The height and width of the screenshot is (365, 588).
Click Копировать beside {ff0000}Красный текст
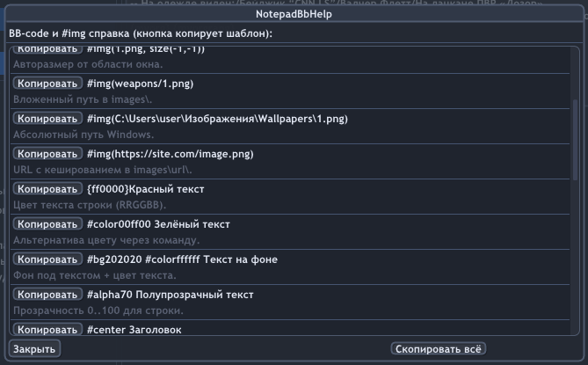tap(47, 189)
